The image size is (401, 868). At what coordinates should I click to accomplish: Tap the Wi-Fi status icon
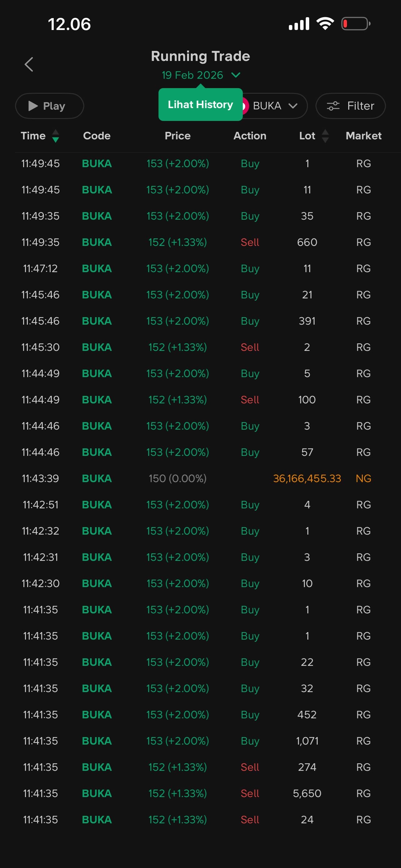point(325,24)
